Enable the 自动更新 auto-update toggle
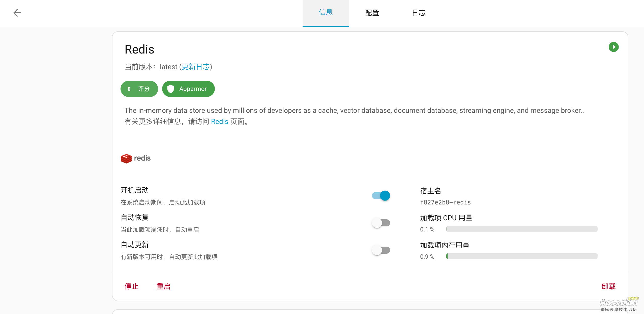Viewport: 644px width, 314px height. (x=381, y=250)
